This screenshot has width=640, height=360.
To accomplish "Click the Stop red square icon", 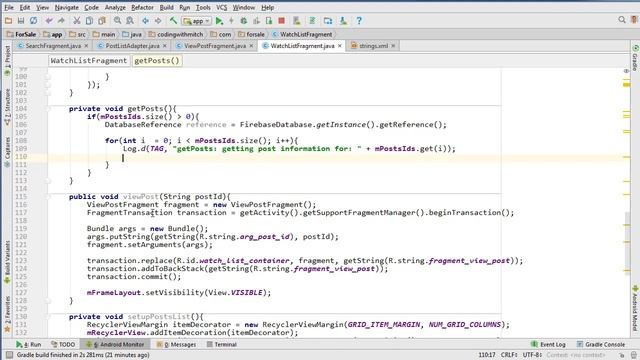I will (x=281, y=20).
